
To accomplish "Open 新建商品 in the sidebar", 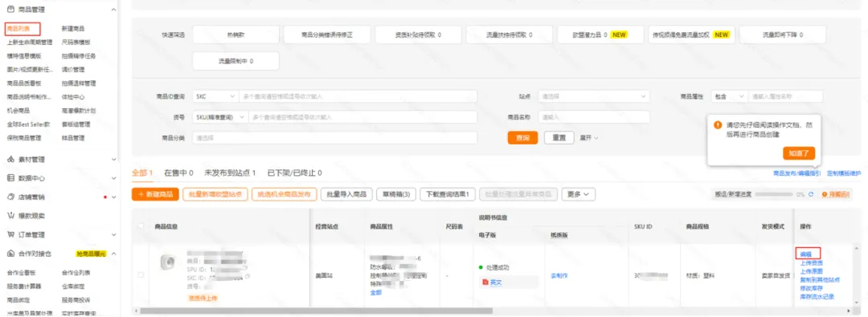I will coord(73,28).
